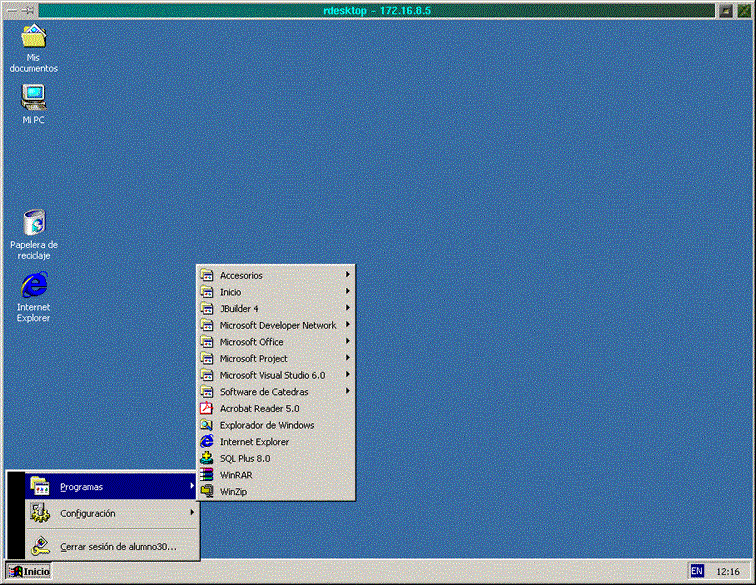Select Cerrar sesión de alumno30 entry
756x585 pixels.
tap(112, 546)
